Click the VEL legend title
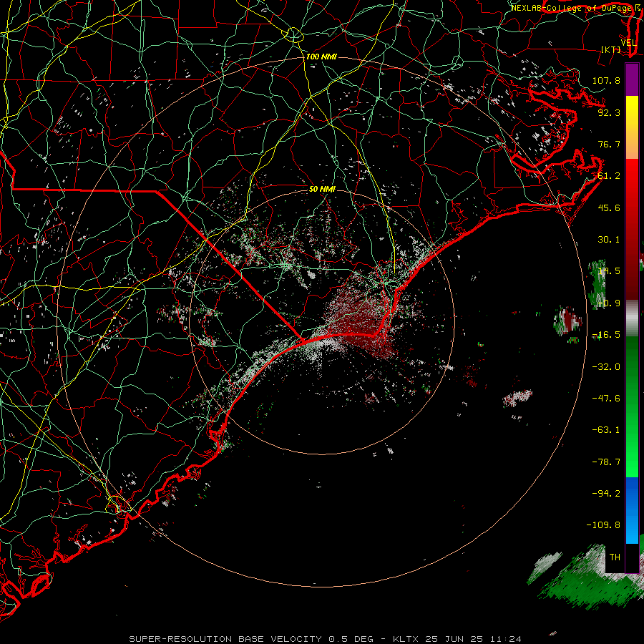644x644 pixels. 628,43
